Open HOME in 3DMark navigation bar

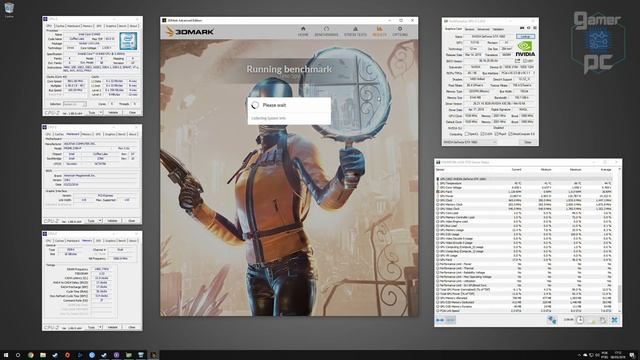[x=303, y=31]
